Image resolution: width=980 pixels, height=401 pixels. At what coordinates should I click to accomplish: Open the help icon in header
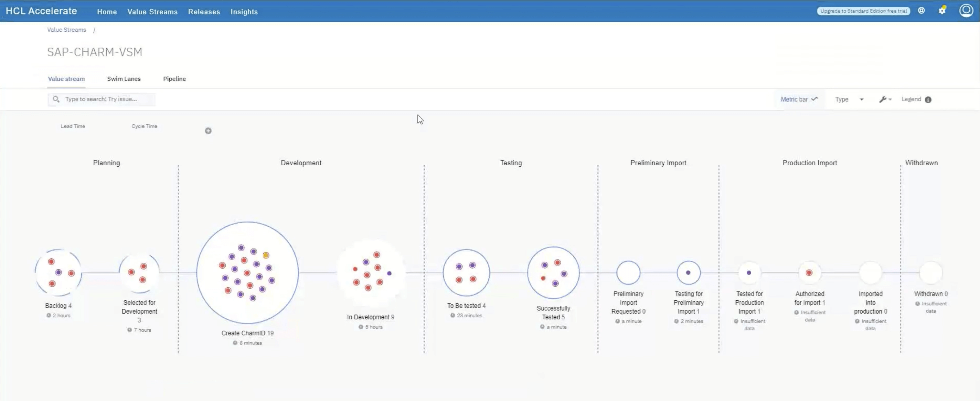[921, 11]
